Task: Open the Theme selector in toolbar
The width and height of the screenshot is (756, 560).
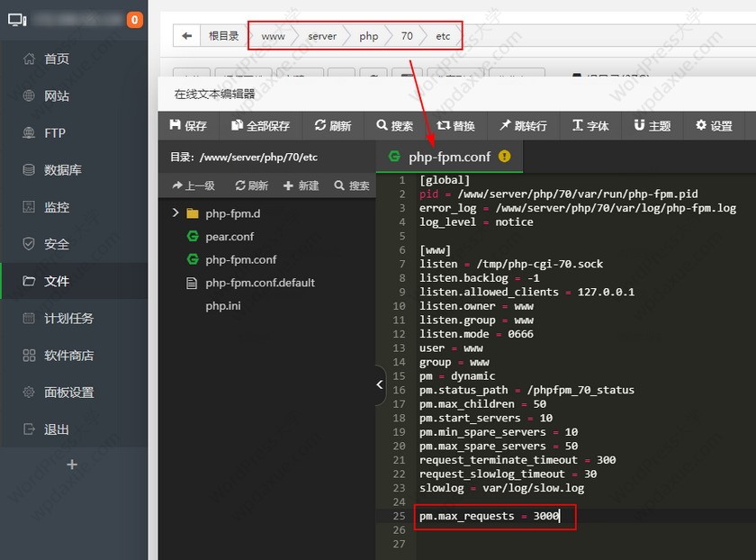Action: 652,126
